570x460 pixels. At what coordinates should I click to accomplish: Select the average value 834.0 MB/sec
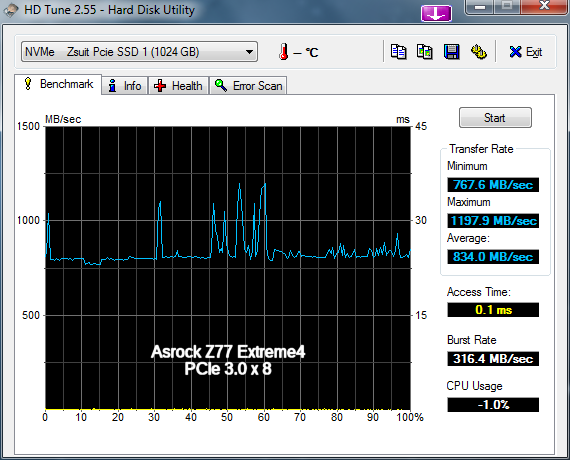pyautogui.click(x=493, y=257)
